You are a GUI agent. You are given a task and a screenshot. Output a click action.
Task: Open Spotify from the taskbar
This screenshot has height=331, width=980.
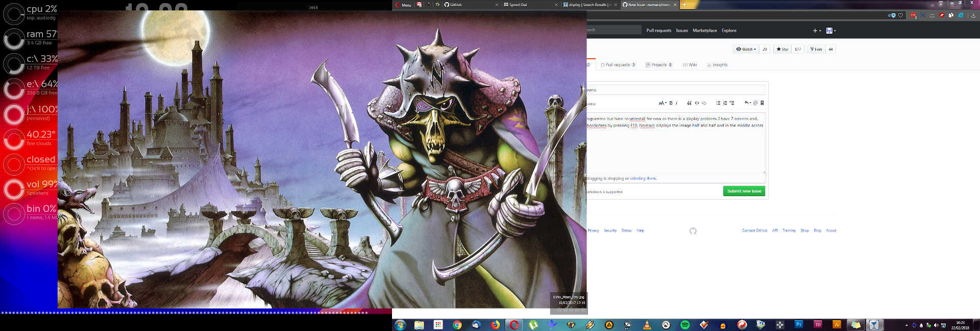[x=685, y=325]
